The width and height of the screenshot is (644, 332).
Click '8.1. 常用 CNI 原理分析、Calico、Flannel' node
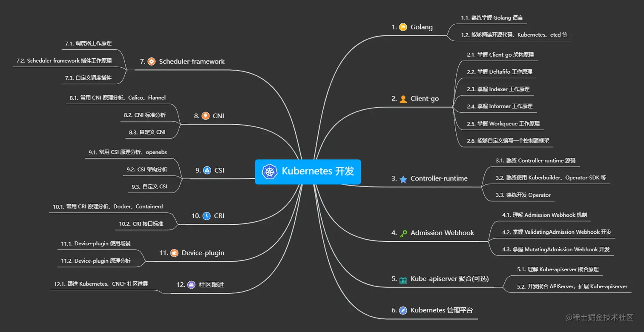click(118, 98)
